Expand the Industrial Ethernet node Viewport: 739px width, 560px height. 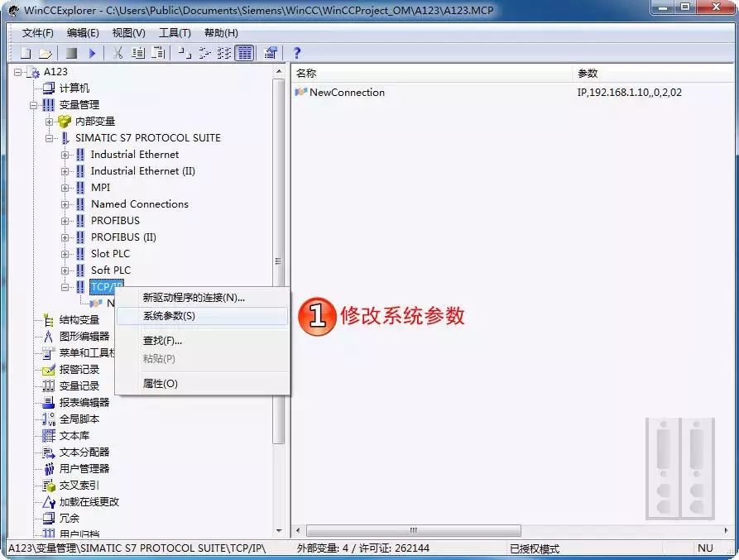[x=65, y=155]
